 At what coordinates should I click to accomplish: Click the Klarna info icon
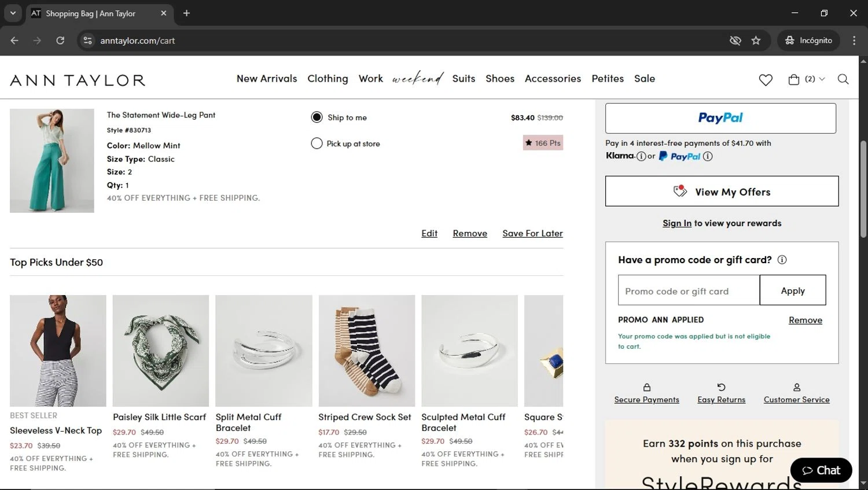[x=641, y=156]
